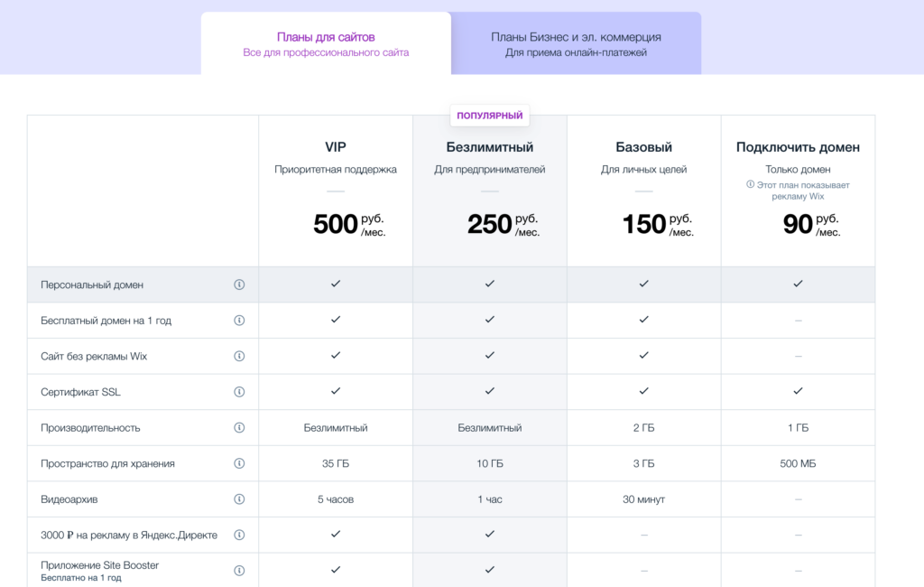Open info icon beside Сайт без рекламы Wix
This screenshot has width=924, height=587.
tap(239, 356)
